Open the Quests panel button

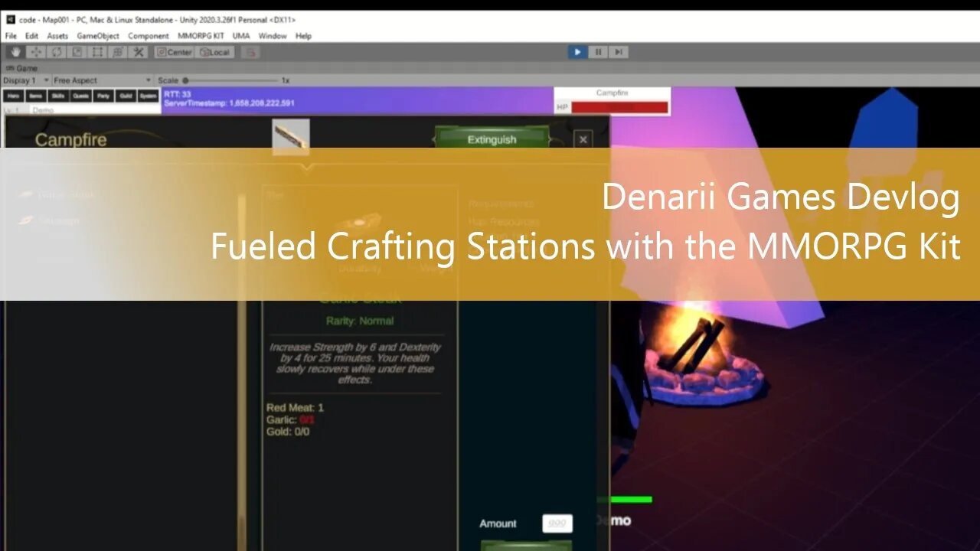pos(80,96)
